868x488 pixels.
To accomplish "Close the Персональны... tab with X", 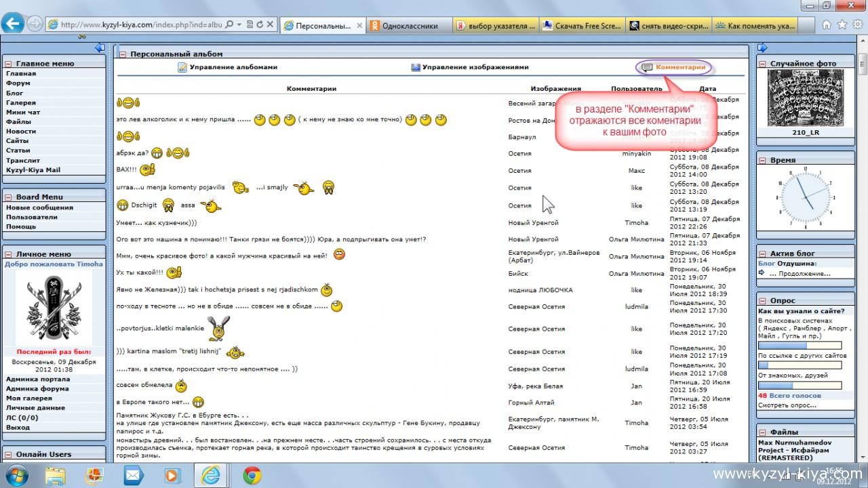I will click(x=358, y=26).
